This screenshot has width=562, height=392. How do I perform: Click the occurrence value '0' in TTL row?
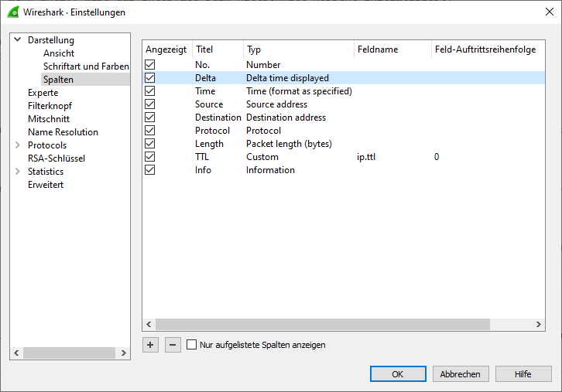(x=437, y=157)
